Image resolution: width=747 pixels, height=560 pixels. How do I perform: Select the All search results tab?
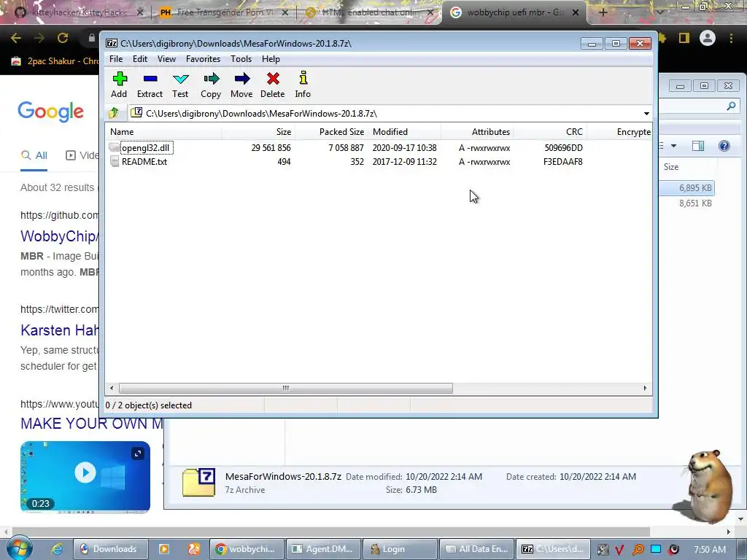(x=34, y=156)
